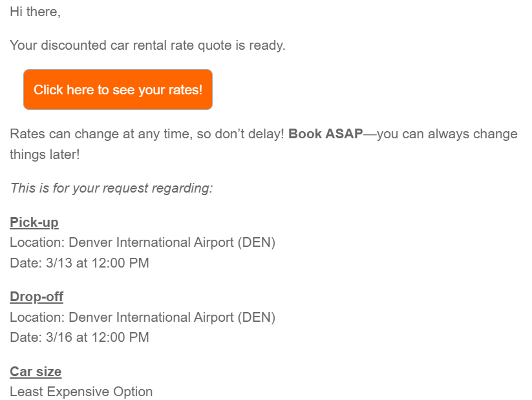Click the bold 'Book ASAP' text
The image size is (532, 400).
325,134
